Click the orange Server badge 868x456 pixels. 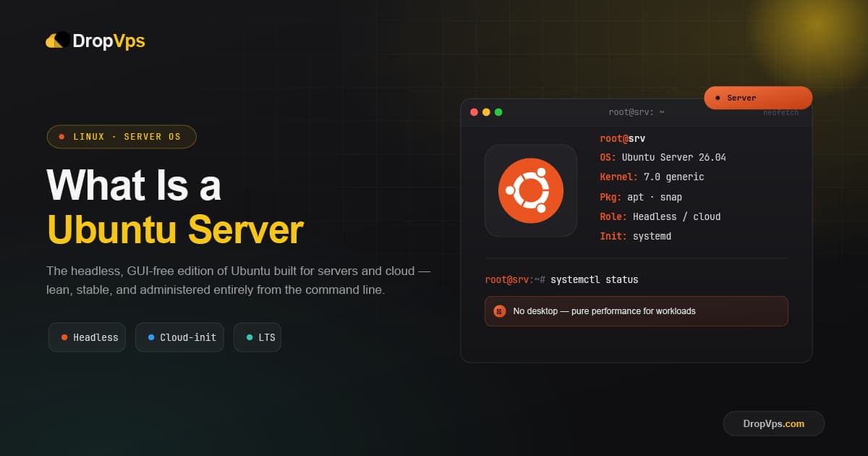[x=758, y=98]
